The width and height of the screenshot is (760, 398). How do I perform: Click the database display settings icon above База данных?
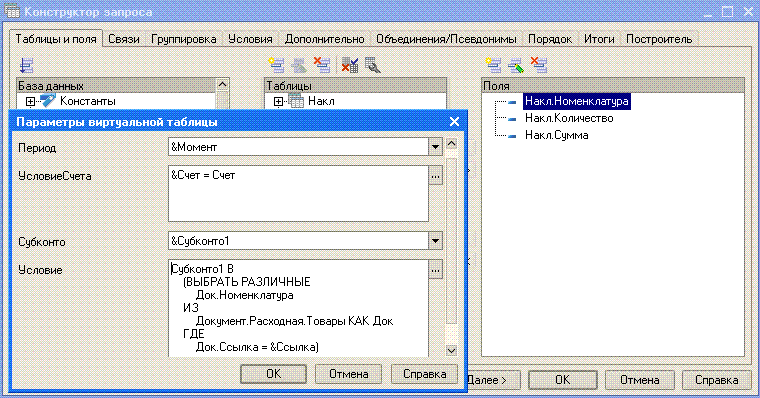click(27, 65)
